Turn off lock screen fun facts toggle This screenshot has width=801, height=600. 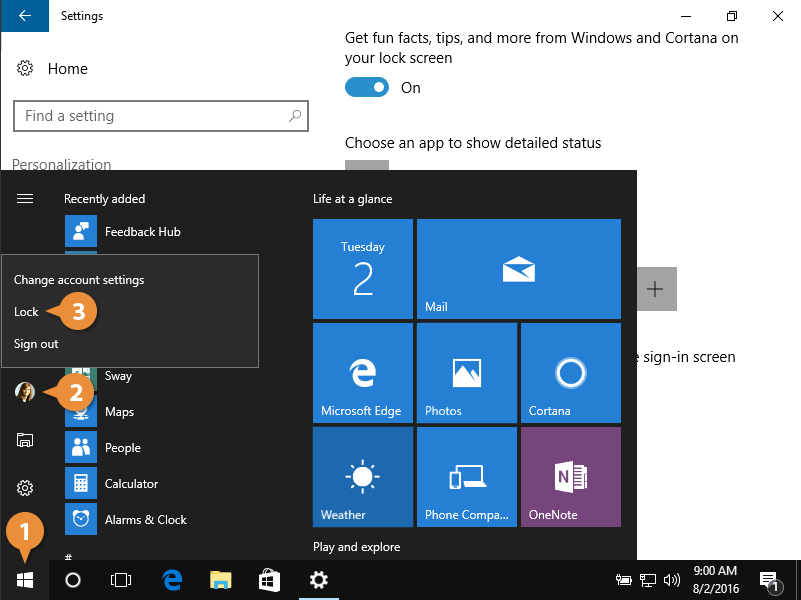point(367,87)
